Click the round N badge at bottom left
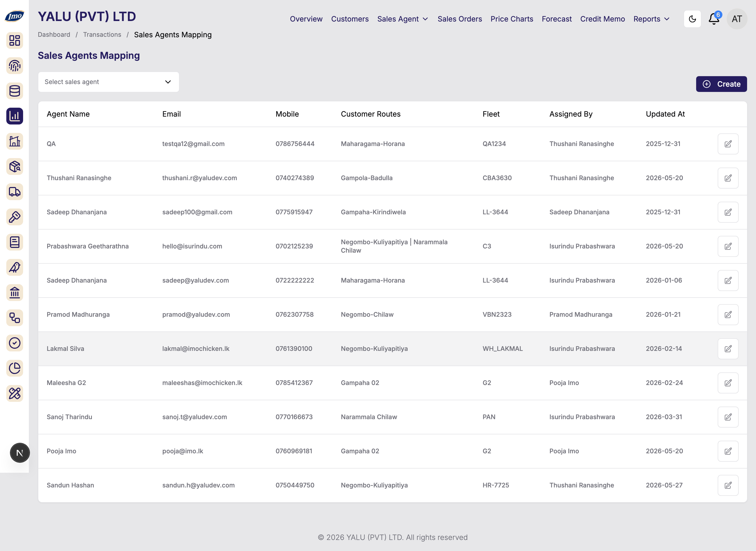 (20, 453)
